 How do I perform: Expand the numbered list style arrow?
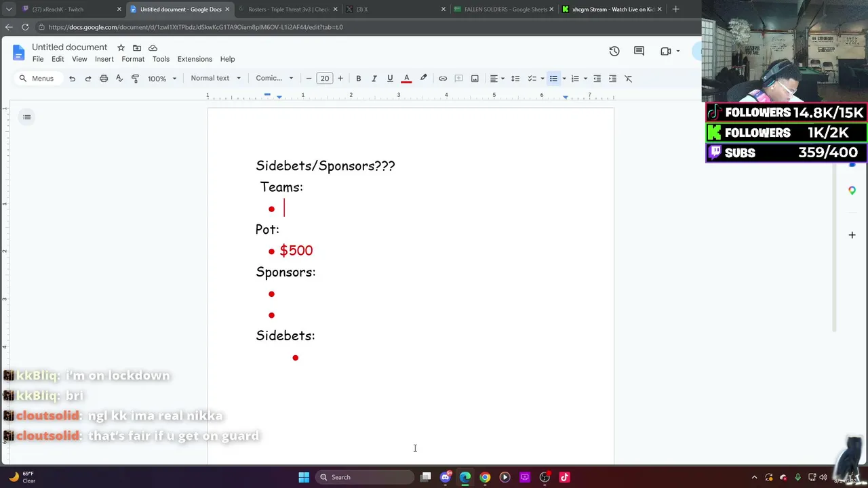tap(585, 79)
